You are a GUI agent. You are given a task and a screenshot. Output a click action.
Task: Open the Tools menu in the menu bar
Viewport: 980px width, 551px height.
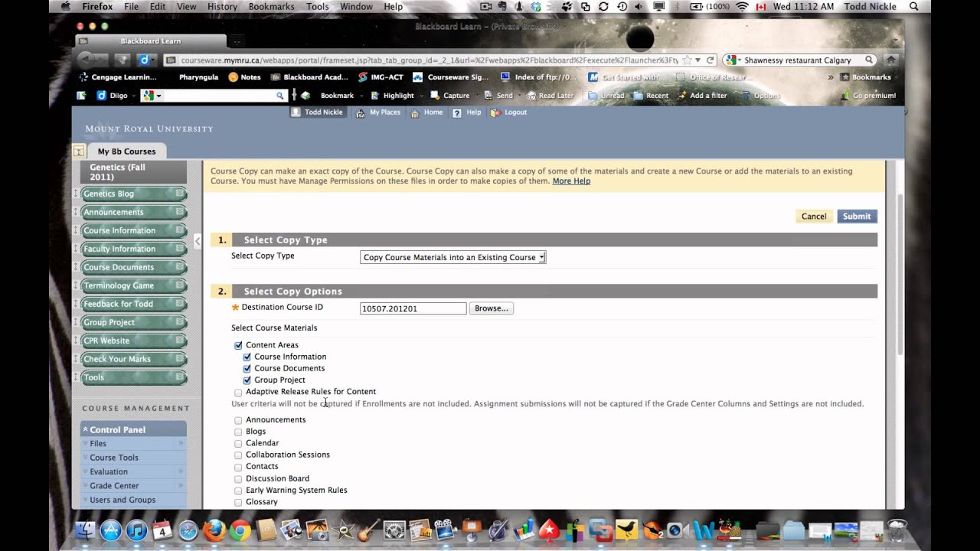tap(317, 6)
